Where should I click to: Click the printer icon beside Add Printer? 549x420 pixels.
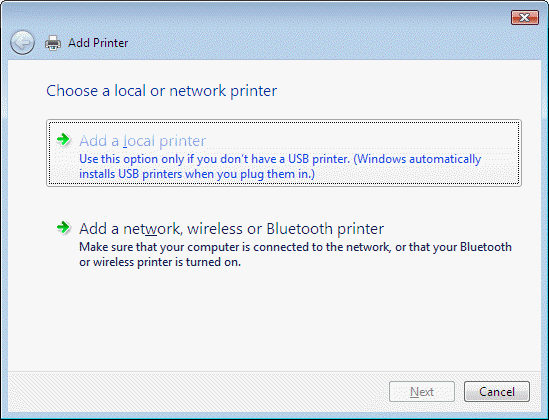pos(53,43)
